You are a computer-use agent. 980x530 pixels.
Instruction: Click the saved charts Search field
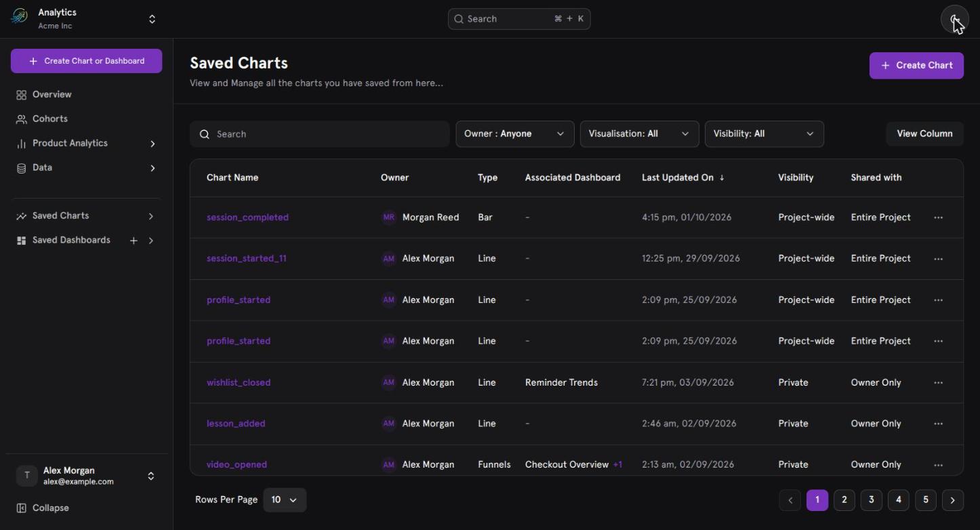coord(319,134)
